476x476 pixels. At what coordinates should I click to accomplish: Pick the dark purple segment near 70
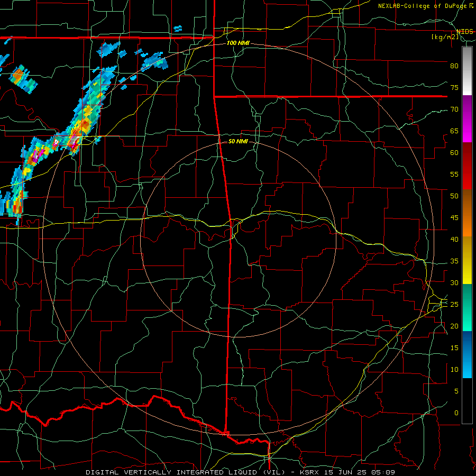[x=467, y=107]
